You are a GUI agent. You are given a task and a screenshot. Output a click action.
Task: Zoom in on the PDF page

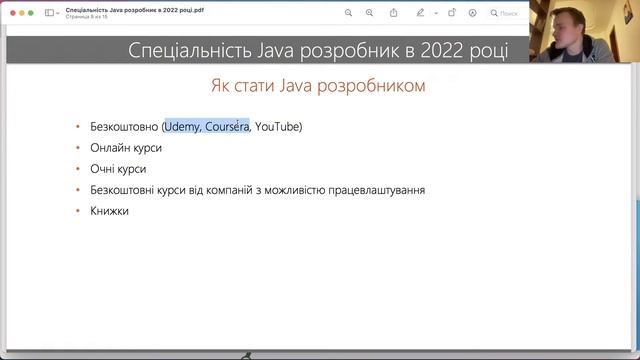tap(369, 13)
